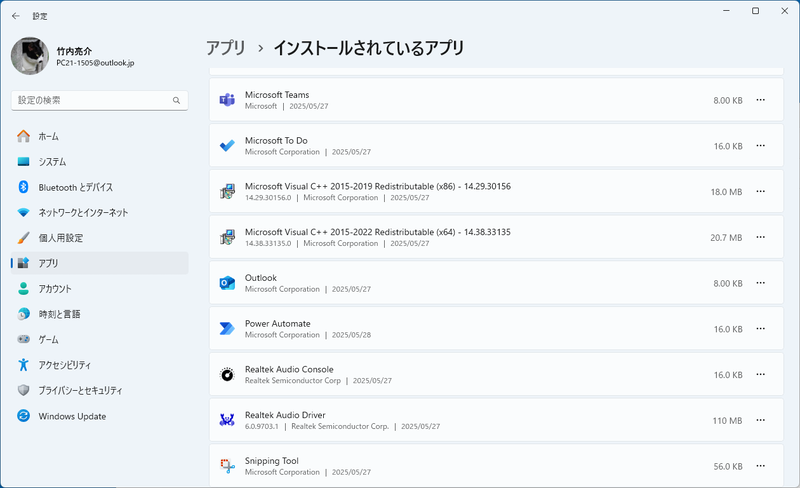
Task: Click the Snipping Tool app icon
Action: tap(227, 466)
